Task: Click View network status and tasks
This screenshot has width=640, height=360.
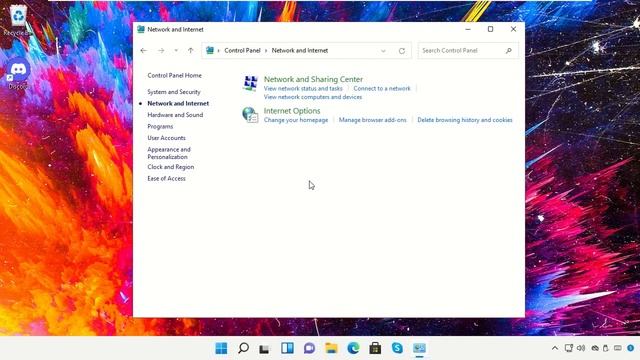Action: tap(303, 88)
